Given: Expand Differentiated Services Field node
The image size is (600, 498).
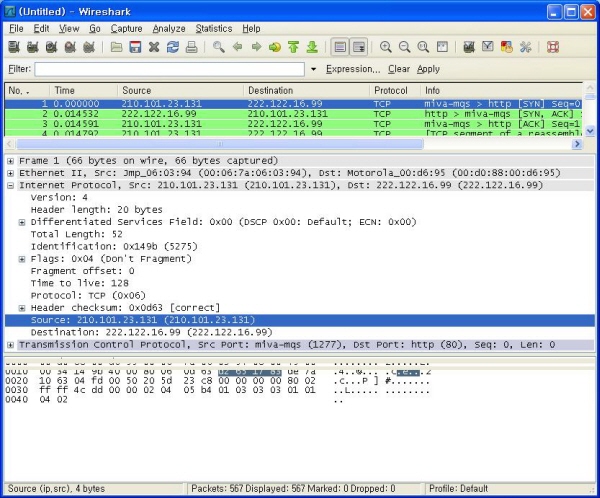Looking at the screenshot, I should [22, 222].
